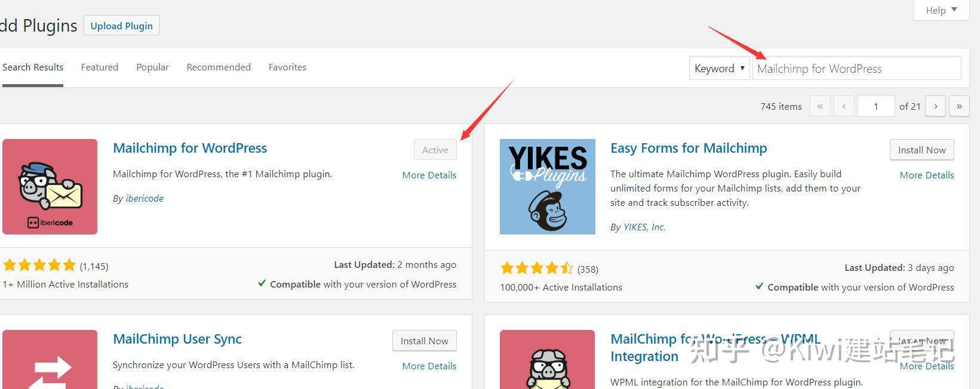Go to previous page of results
Viewport: 980px width, 389px height.
point(844,106)
